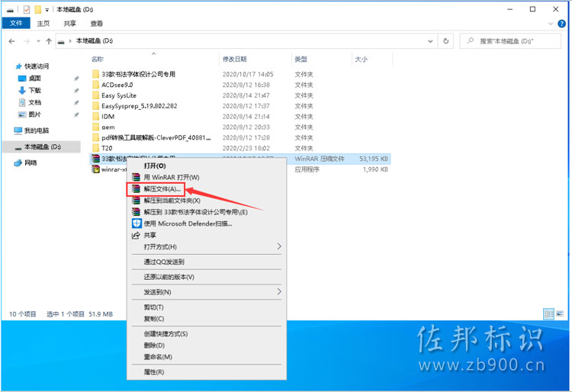Open the help question mark icon
This screenshot has height=392, width=572.
[x=562, y=24]
